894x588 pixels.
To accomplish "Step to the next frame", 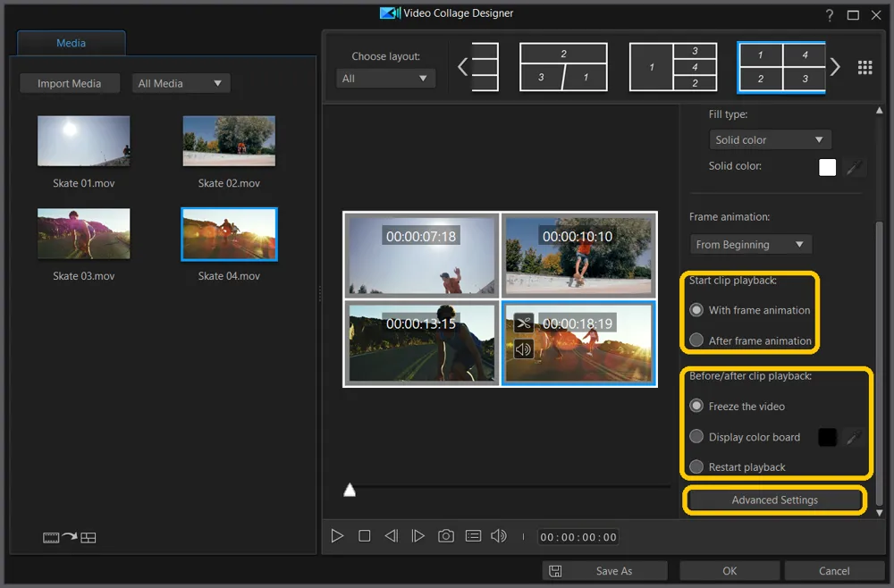I will (x=417, y=536).
